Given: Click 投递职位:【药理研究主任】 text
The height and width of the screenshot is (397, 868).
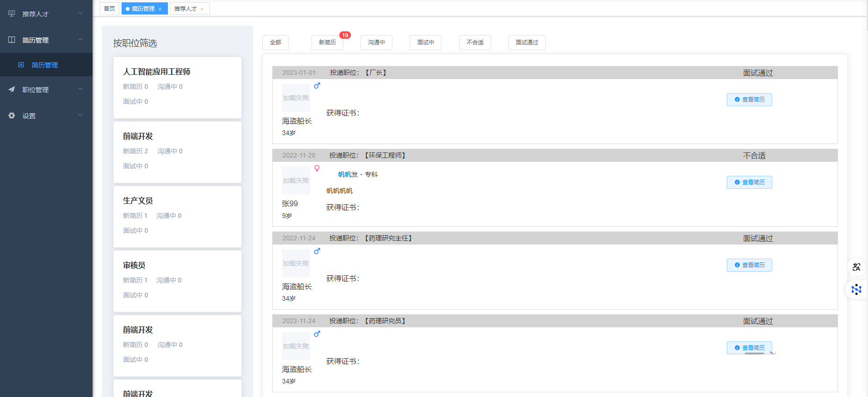Looking at the screenshot, I should pos(370,238).
